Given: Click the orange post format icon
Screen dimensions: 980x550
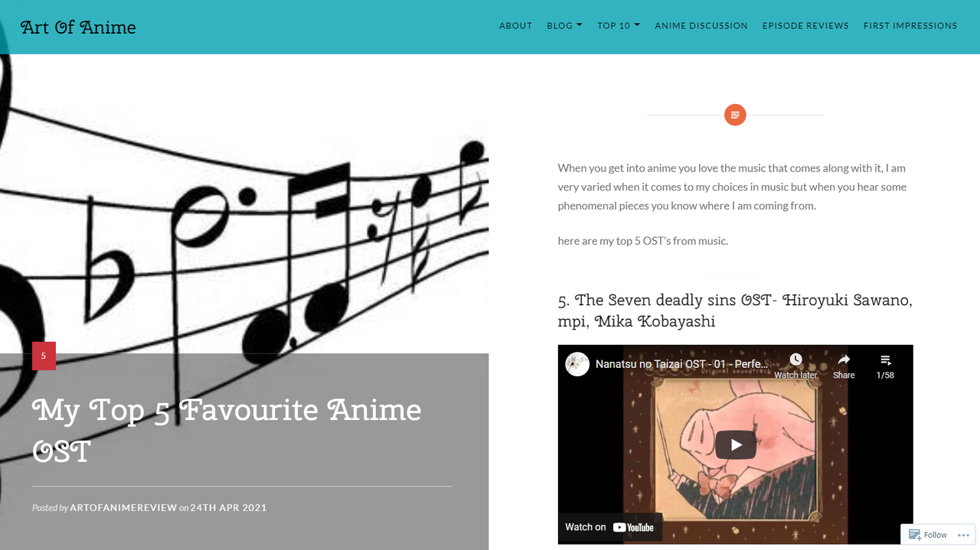Looking at the screenshot, I should tap(735, 116).
